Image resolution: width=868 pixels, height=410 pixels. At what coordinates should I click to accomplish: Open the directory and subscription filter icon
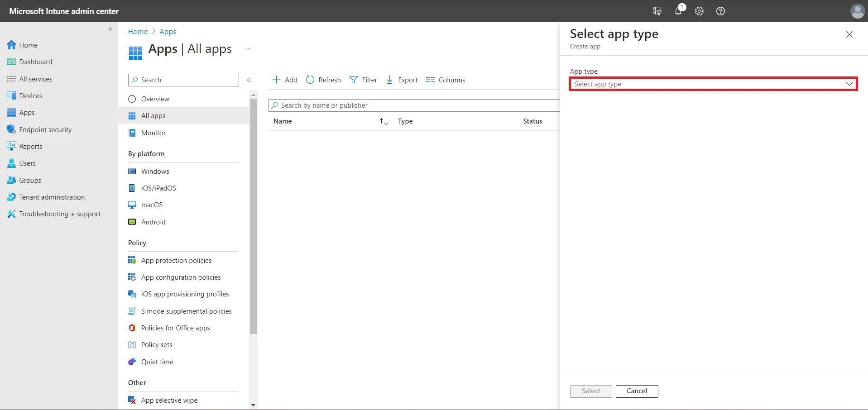(x=657, y=11)
